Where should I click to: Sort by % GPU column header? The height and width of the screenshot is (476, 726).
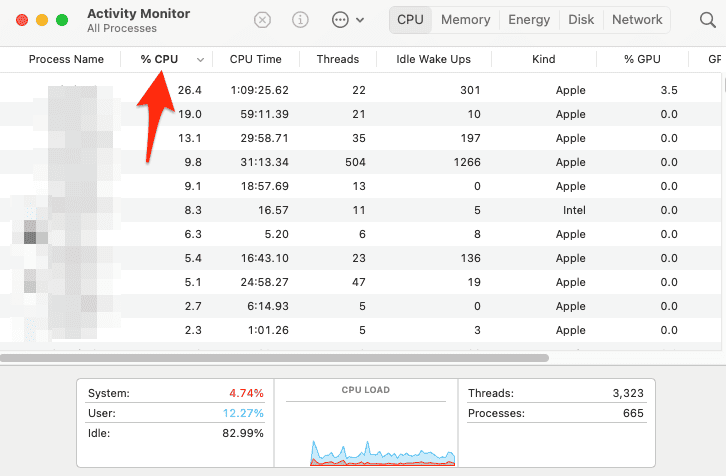(x=643, y=60)
